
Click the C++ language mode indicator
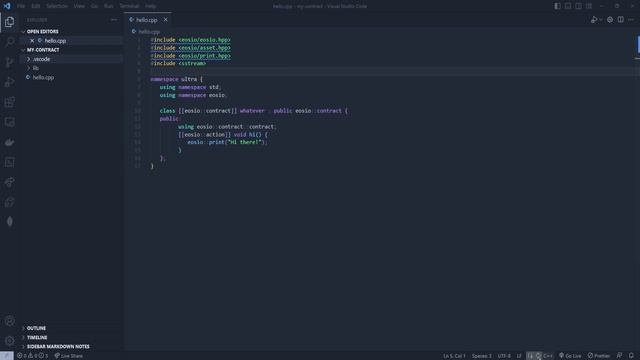click(548, 356)
